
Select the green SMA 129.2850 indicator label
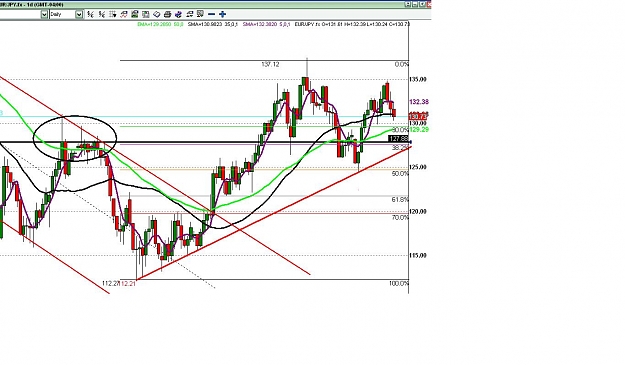[160, 24]
